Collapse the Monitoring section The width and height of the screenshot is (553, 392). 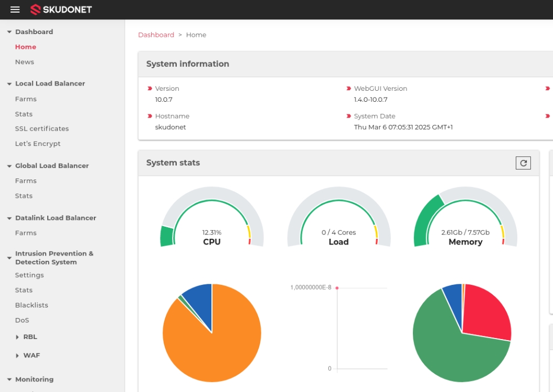(x=9, y=379)
